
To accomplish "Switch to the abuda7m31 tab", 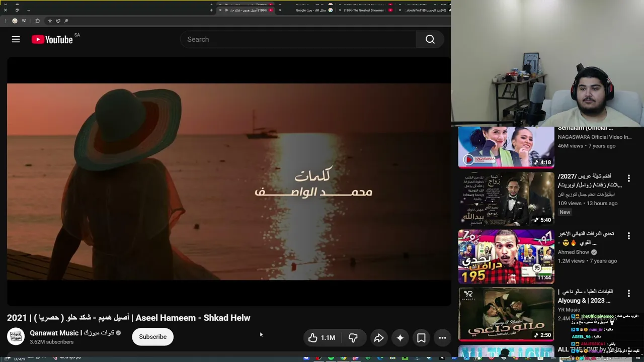I will [425, 10].
